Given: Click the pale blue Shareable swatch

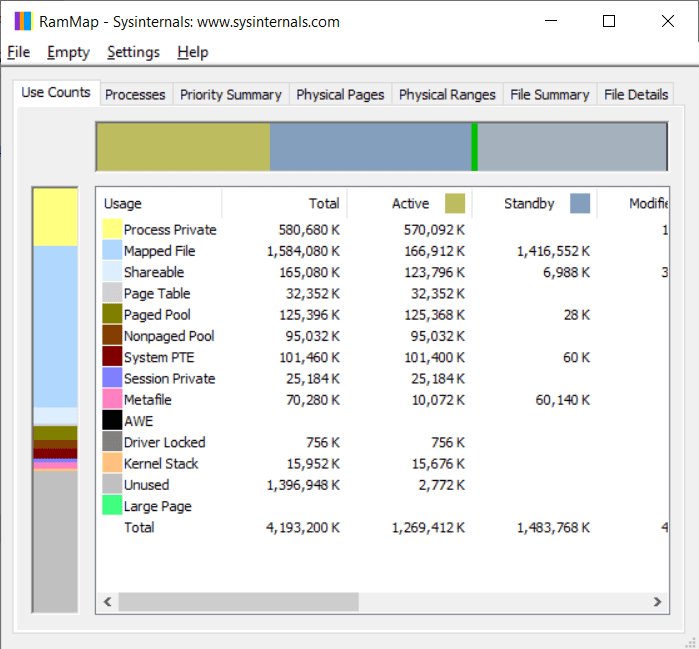Looking at the screenshot, I should (112, 271).
